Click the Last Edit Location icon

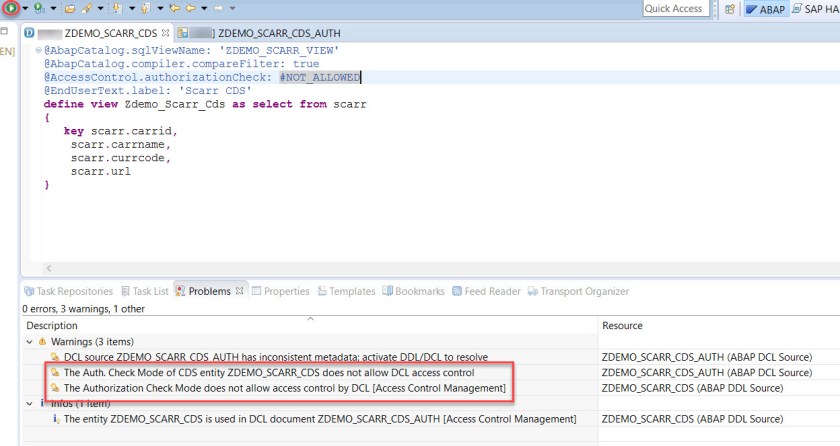(175, 8)
